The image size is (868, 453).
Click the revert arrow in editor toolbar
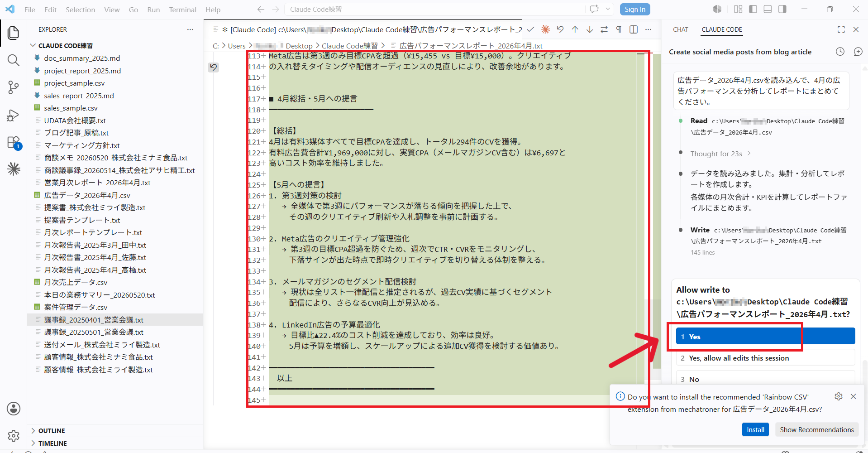pyautogui.click(x=560, y=29)
